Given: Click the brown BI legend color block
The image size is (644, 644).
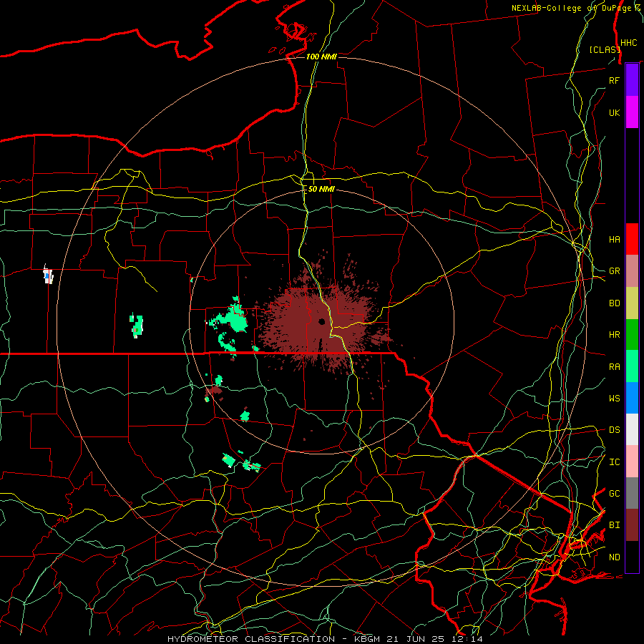Looking at the screenshot, I should click(632, 525).
